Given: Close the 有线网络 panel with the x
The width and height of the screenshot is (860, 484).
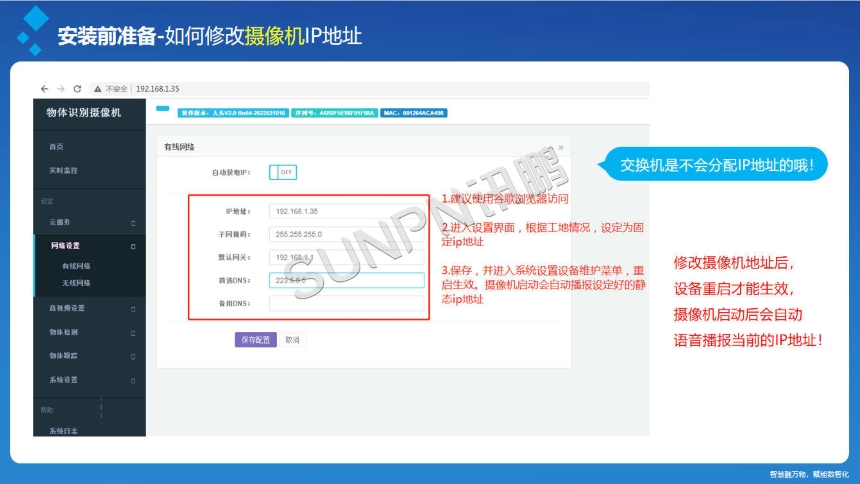Looking at the screenshot, I should click(561, 148).
